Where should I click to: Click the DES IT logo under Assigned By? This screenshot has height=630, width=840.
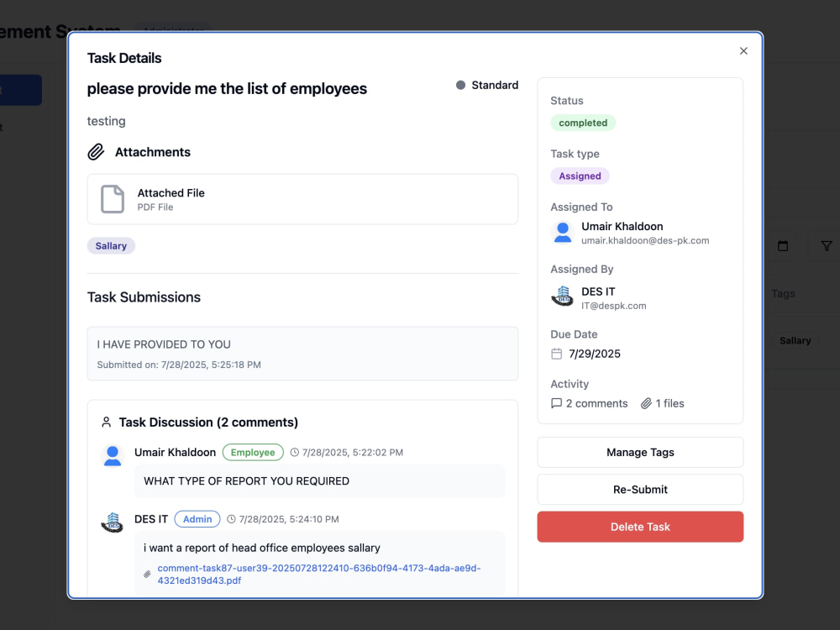(563, 297)
